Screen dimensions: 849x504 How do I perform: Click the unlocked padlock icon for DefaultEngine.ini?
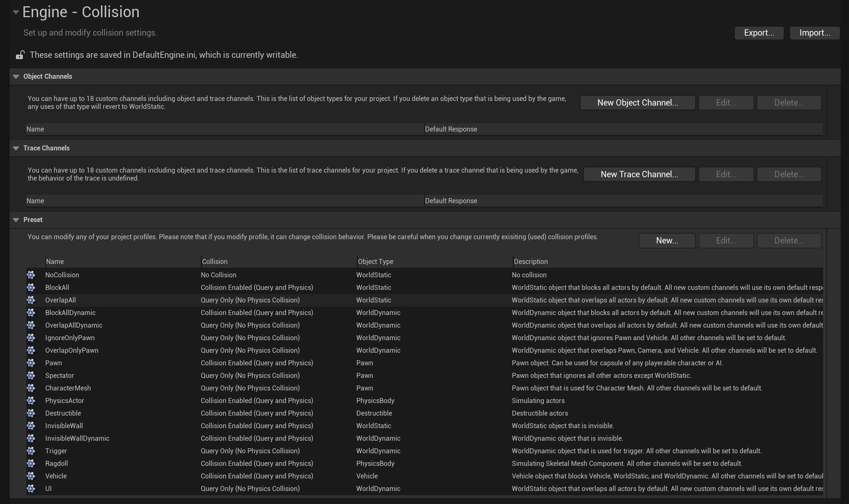tap(20, 55)
